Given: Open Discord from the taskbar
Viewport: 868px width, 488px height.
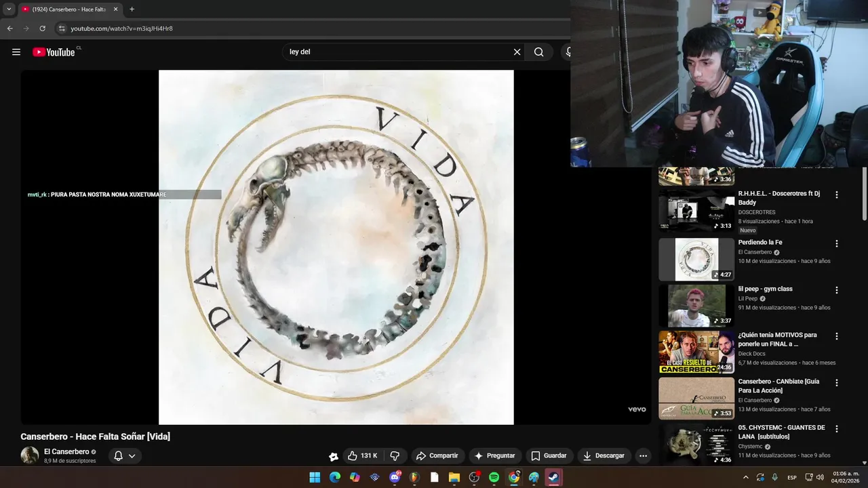Looking at the screenshot, I should coord(394,477).
